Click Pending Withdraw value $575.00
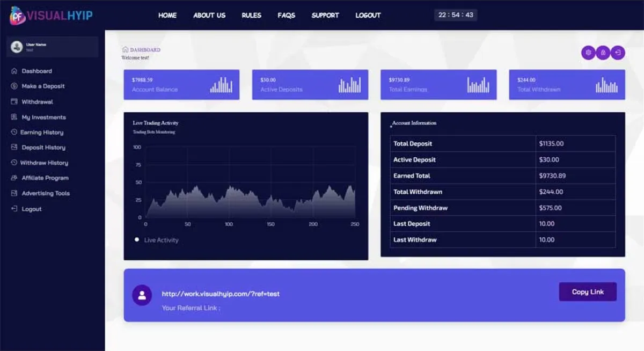The width and height of the screenshot is (644, 351). click(550, 208)
